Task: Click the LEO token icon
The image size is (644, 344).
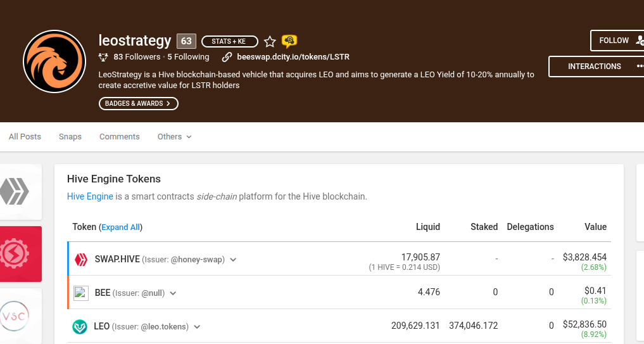Action: (x=80, y=327)
